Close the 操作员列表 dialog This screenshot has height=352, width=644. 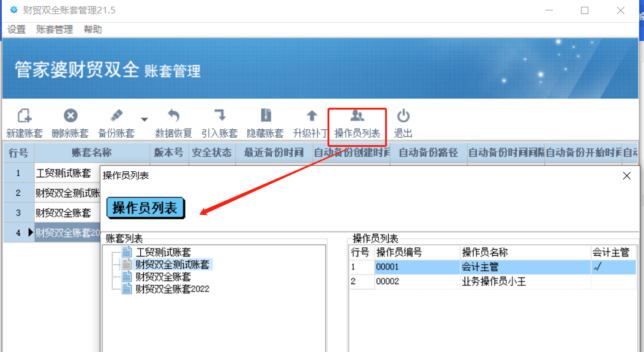tap(627, 176)
